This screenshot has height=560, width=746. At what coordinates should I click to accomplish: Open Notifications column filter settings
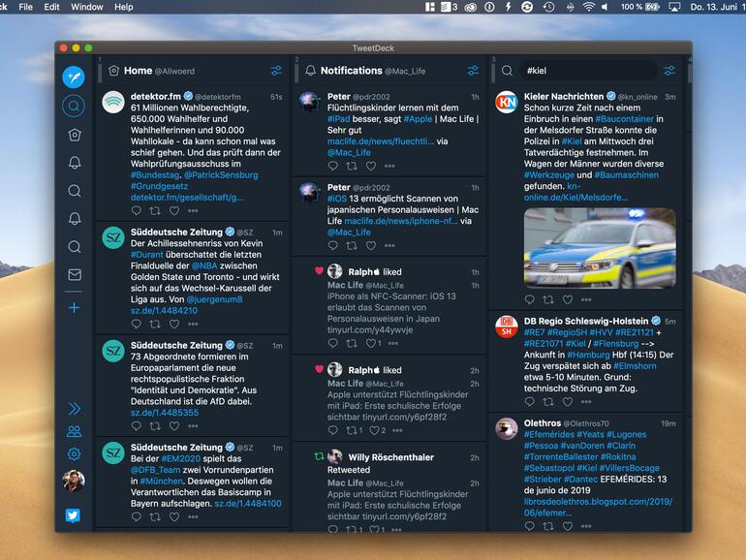click(x=473, y=71)
